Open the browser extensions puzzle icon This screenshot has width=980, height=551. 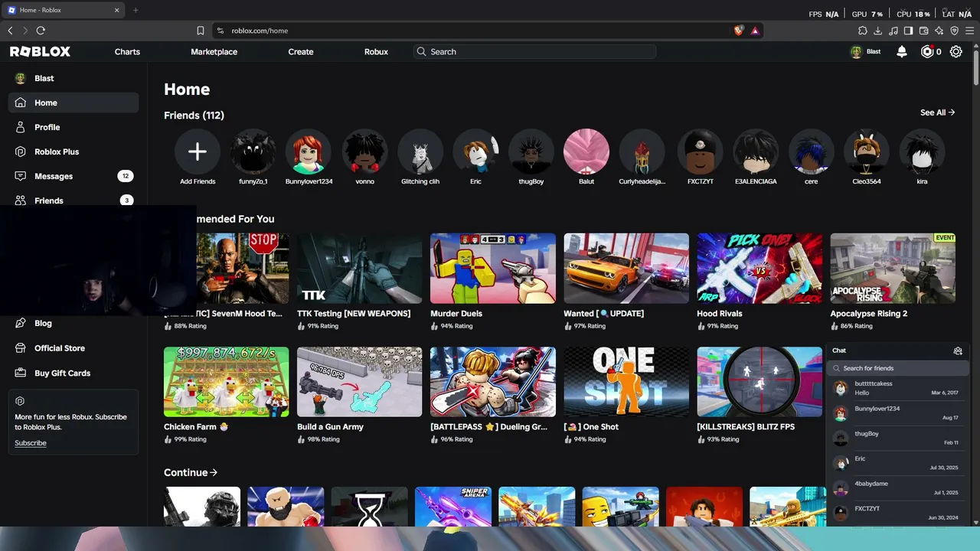[863, 31]
